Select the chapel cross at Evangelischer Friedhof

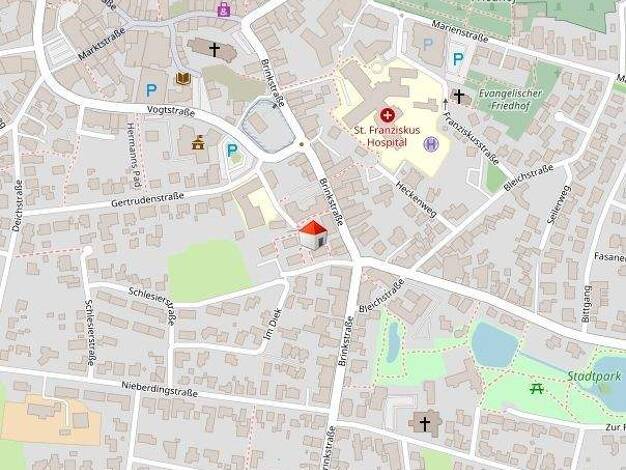coord(459,96)
